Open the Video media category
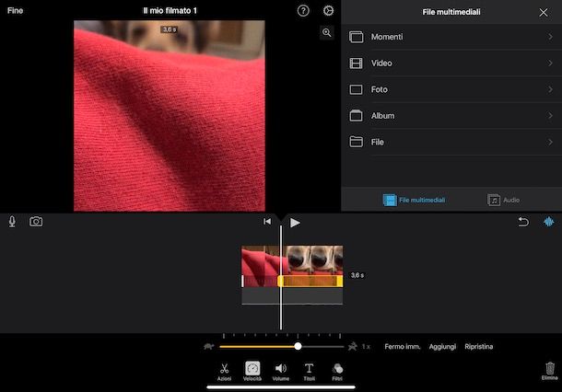The image size is (562, 392). coord(451,63)
